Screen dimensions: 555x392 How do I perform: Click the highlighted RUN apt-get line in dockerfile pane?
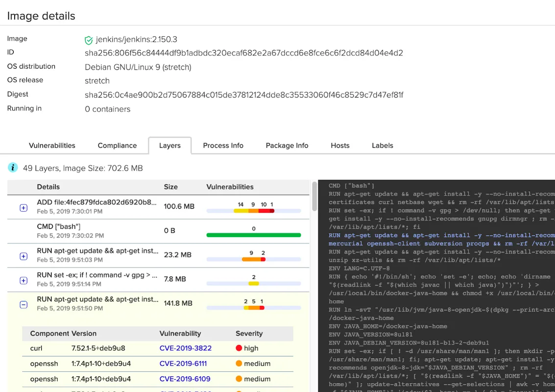tap(441, 240)
